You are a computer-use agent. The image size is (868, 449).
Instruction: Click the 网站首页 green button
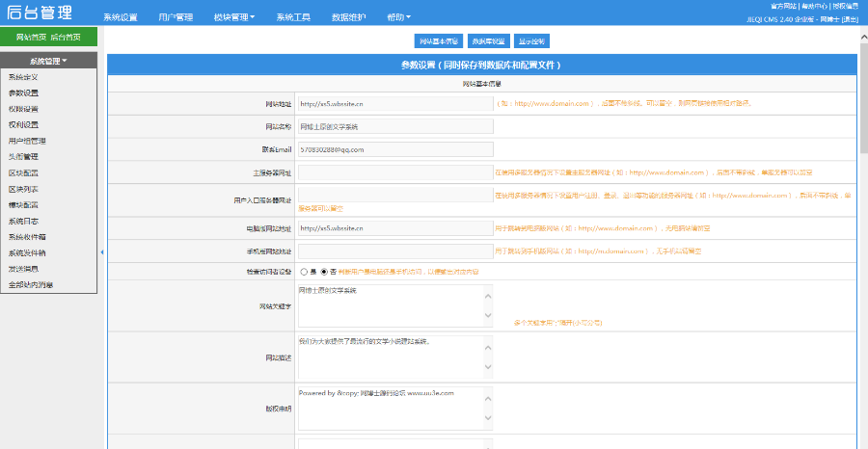[29, 38]
